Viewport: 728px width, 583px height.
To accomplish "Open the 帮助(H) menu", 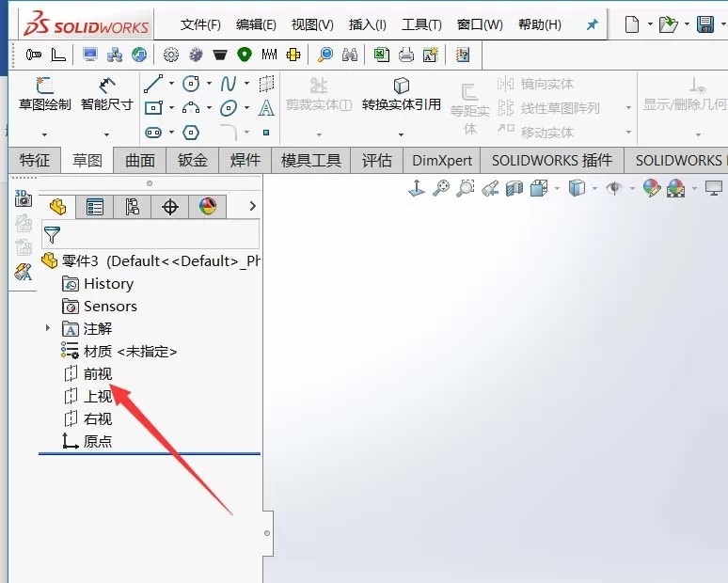I will (x=540, y=24).
